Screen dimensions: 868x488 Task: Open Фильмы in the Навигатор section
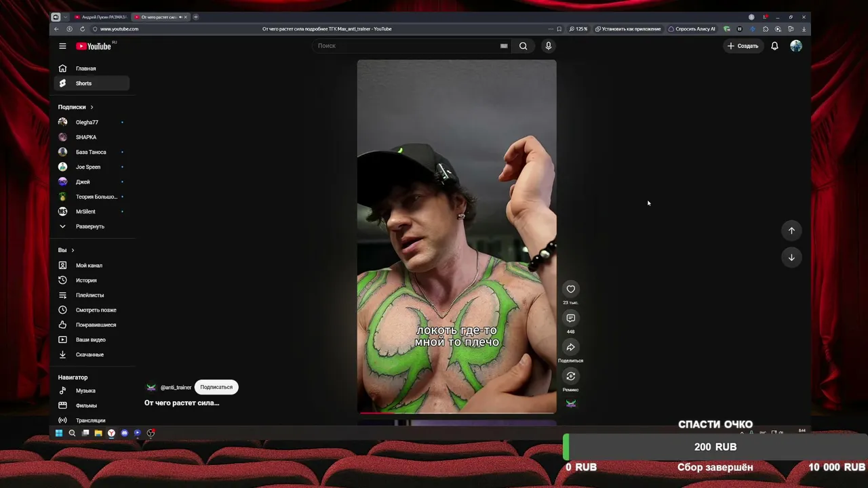coord(92,405)
